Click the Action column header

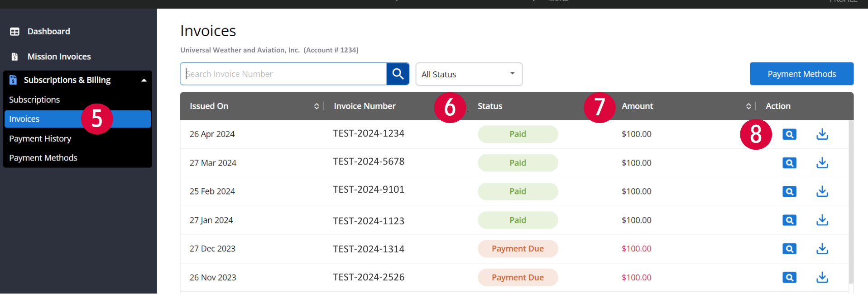coord(778,106)
